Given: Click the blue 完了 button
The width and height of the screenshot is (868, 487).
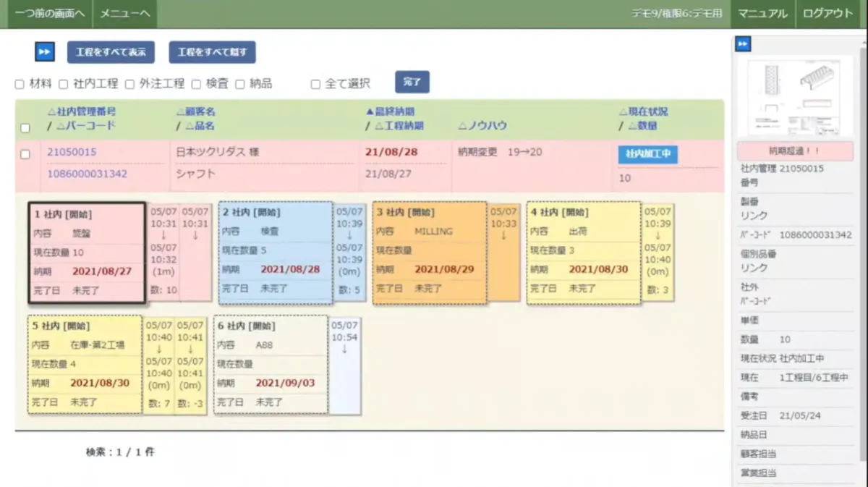Looking at the screenshot, I should pos(412,82).
